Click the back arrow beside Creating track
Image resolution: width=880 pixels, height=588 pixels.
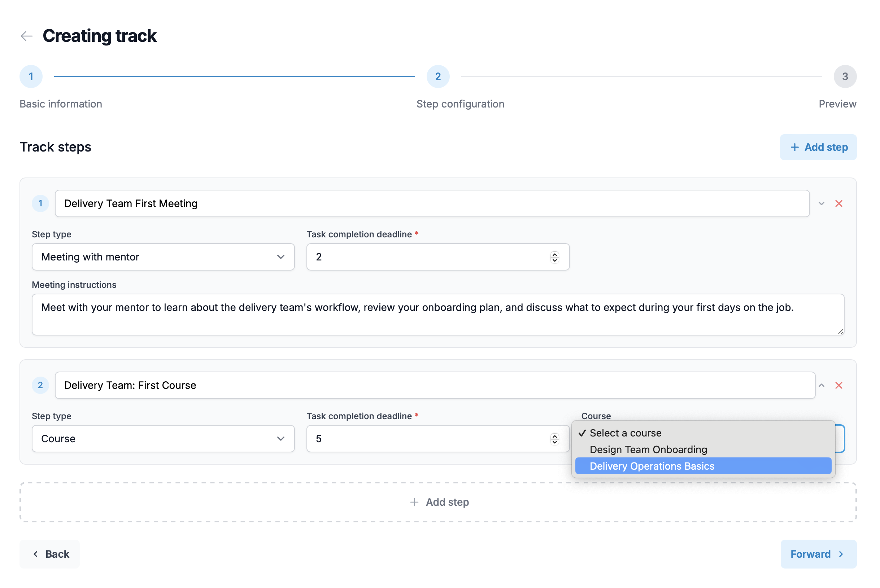(27, 36)
